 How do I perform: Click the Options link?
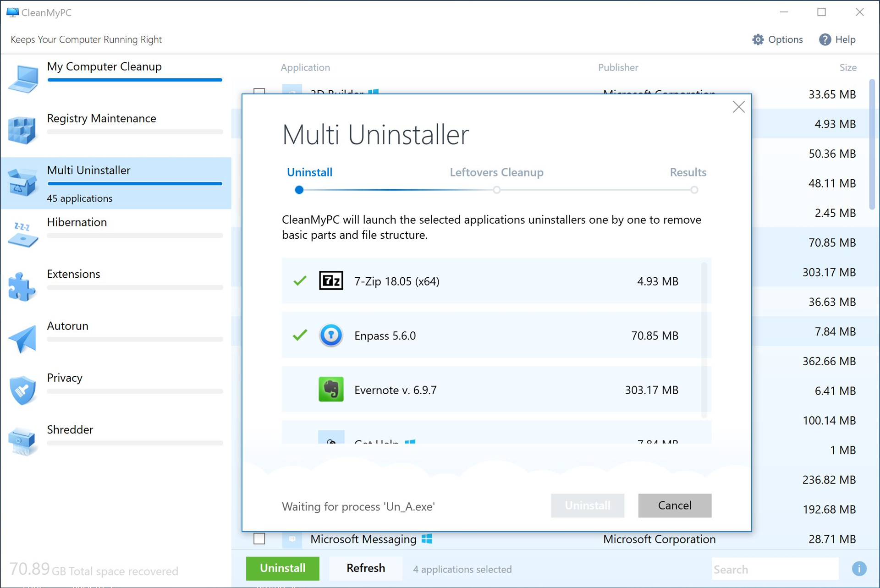[x=786, y=39]
